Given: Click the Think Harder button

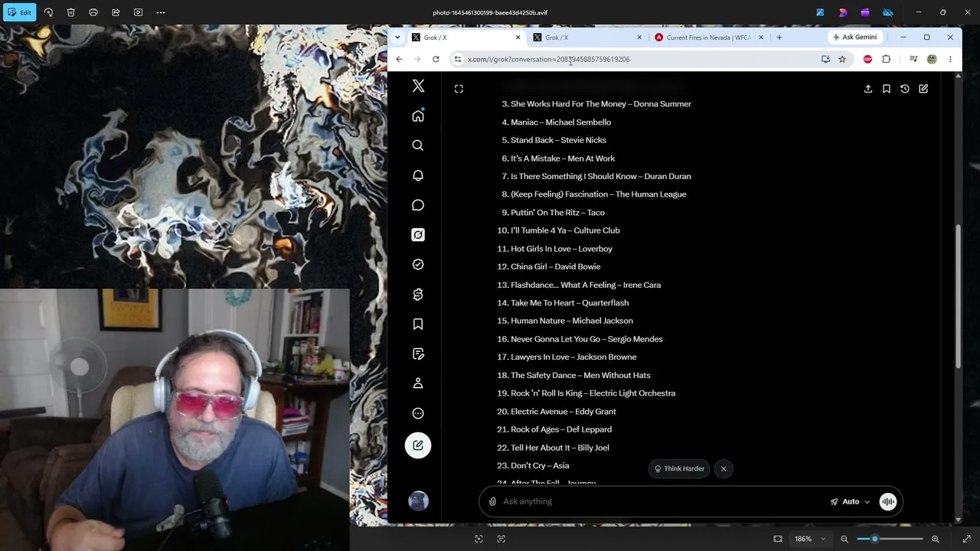Looking at the screenshot, I should click(679, 469).
